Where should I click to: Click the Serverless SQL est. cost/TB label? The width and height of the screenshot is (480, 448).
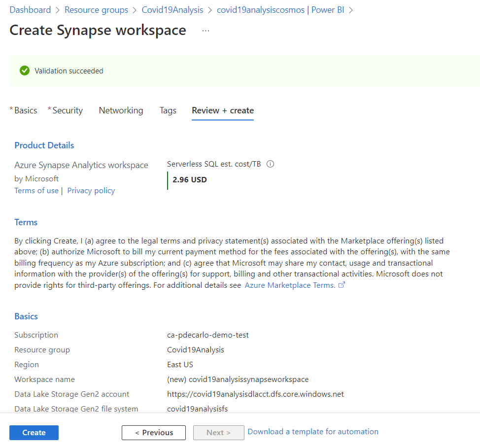pos(214,164)
